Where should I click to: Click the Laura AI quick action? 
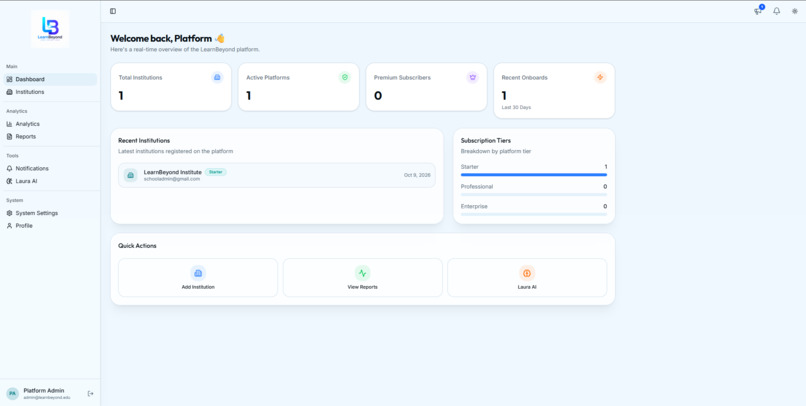(x=527, y=278)
